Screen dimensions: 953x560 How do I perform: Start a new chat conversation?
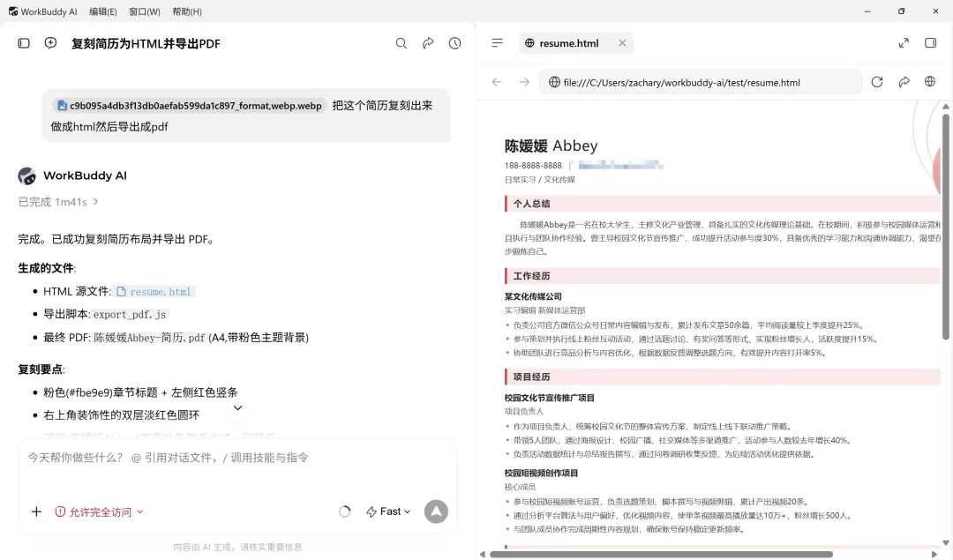tap(50, 43)
